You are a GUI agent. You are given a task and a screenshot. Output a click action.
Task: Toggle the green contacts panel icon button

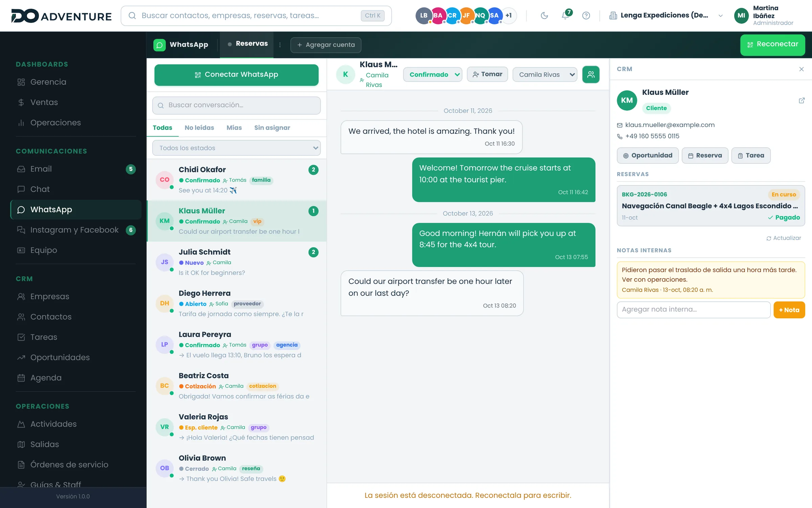pyautogui.click(x=591, y=74)
